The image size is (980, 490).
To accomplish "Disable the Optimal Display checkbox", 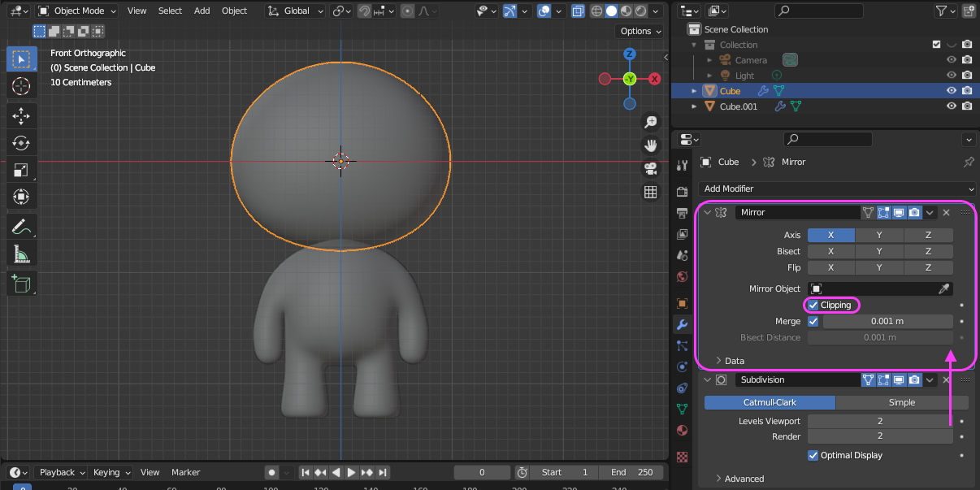I will [813, 455].
